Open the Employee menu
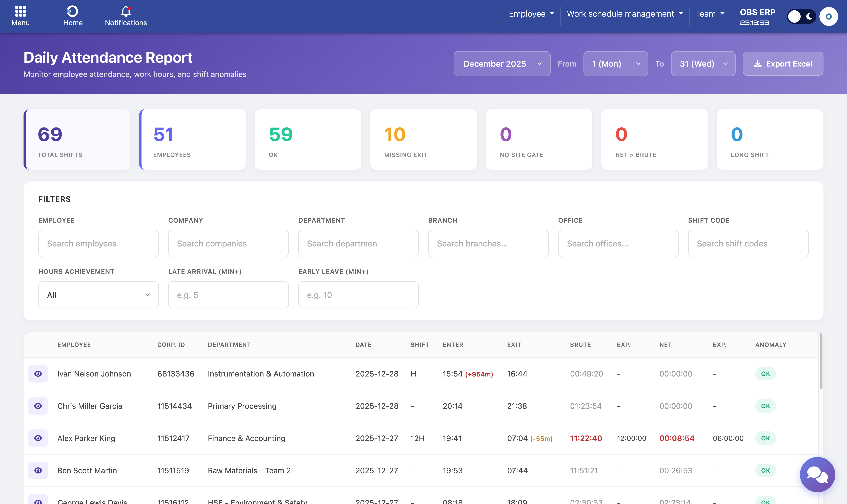The height and width of the screenshot is (504, 847). pyautogui.click(x=531, y=14)
